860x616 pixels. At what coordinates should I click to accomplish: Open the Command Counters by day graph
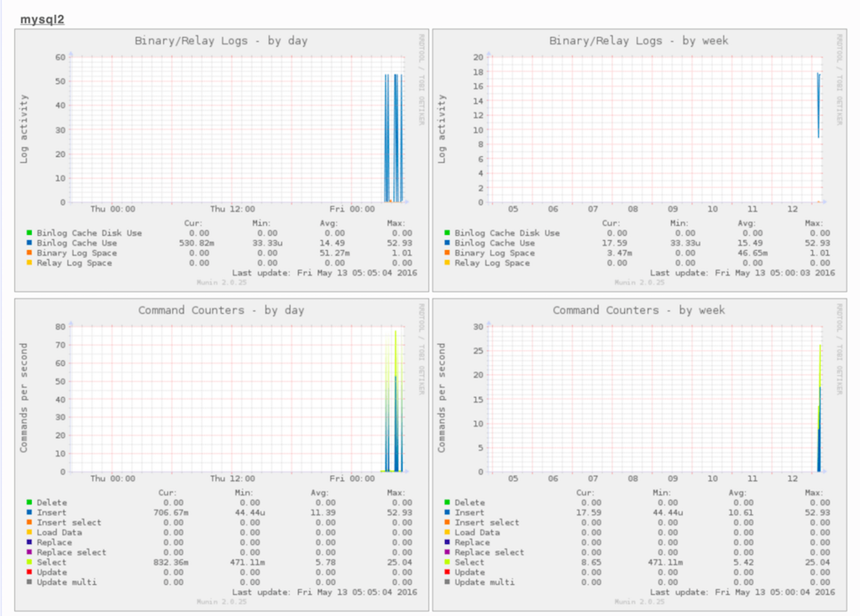tap(222, 455)
